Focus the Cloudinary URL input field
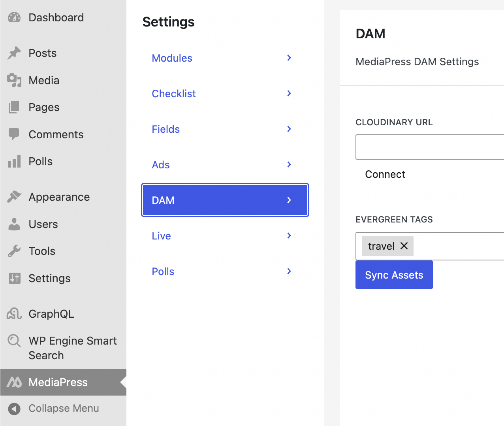 pos(429,147)
